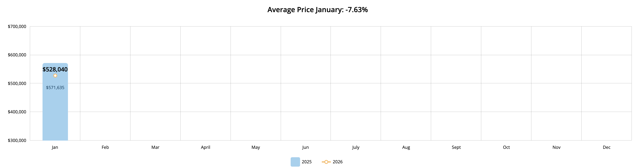
Task: Toggle the 2025 series legend swatch
Action: point(295,162)
